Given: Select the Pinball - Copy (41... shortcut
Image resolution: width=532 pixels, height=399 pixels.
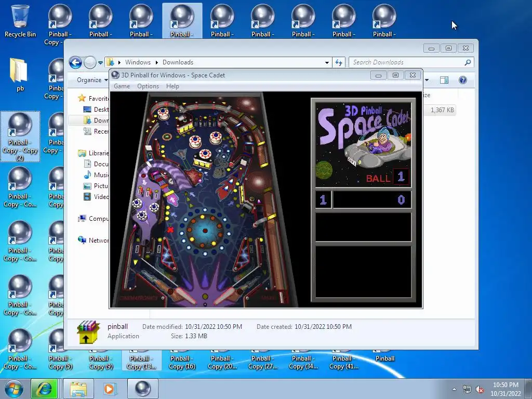Looking at the screenshot, I should (x=344, y=362).
